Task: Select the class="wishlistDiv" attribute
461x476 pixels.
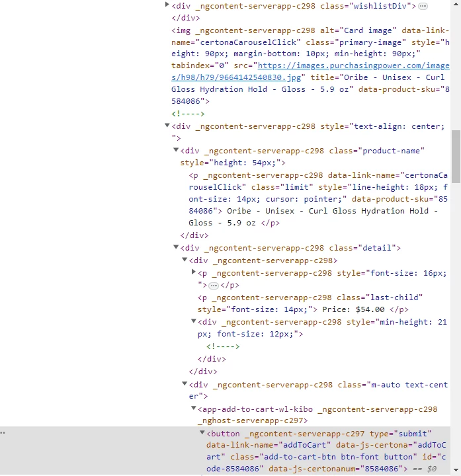Action: pyautogui.click(x=366, y=6)
